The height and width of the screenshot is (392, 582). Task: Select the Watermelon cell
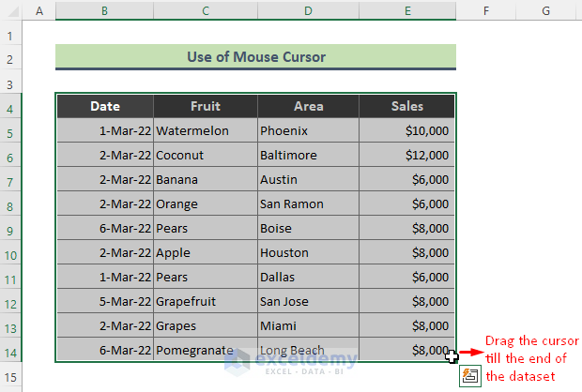tap(206, 131)
